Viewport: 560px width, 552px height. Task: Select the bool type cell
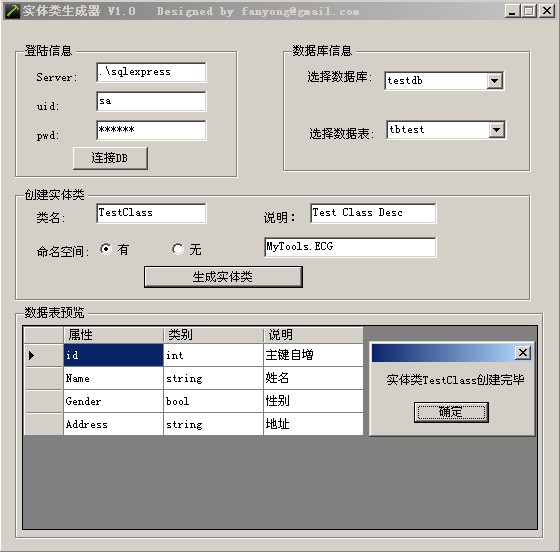click(x=213, y=401)
